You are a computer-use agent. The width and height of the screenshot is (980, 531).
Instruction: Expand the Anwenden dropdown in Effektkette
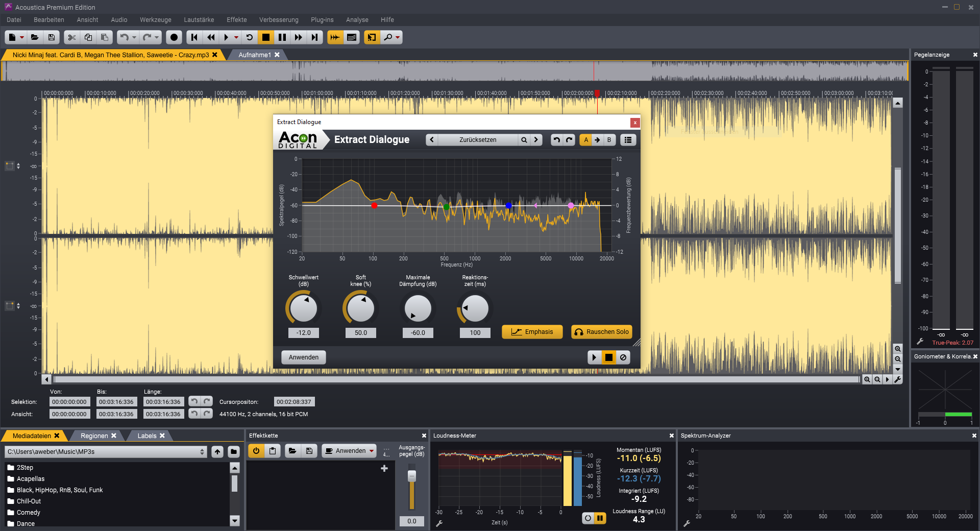pos(372,451)
